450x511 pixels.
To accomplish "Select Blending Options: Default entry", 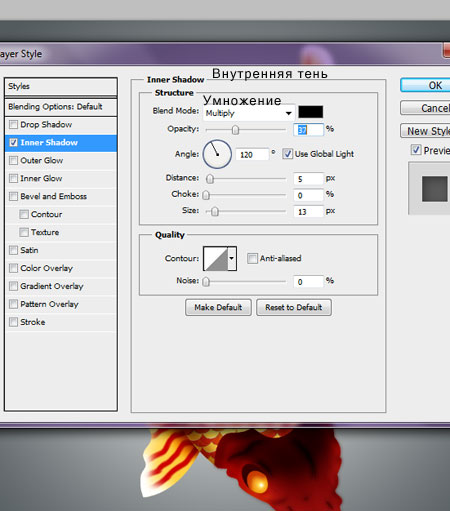I will click(x=61, y=107).
